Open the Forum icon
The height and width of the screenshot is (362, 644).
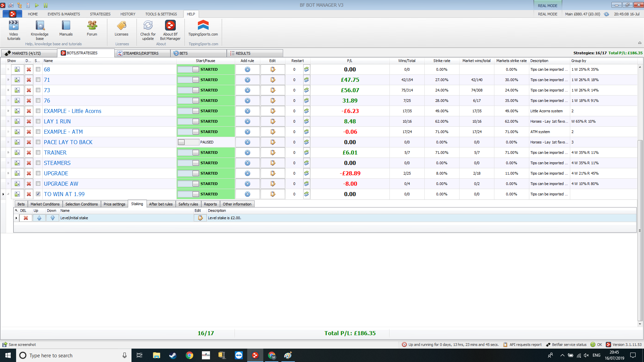click(x=92, y=28)
